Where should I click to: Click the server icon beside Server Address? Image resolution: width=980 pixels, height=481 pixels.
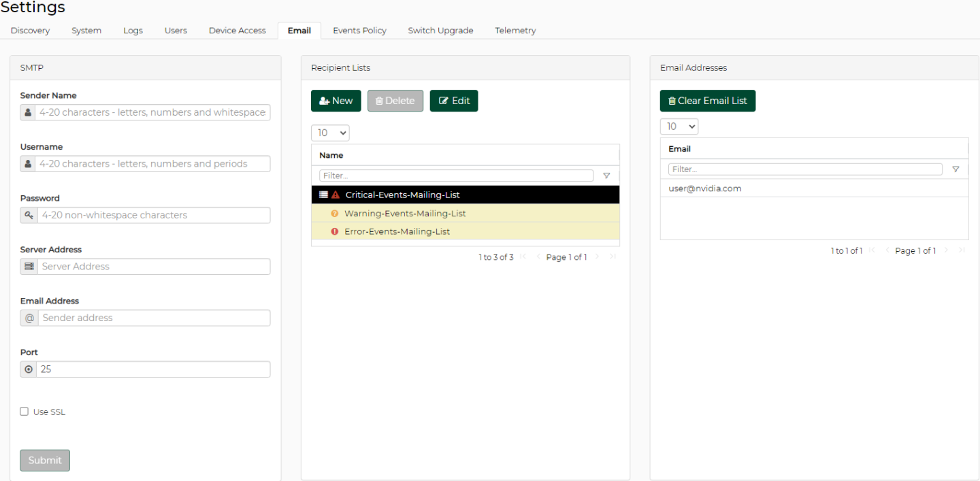[29, 267]
